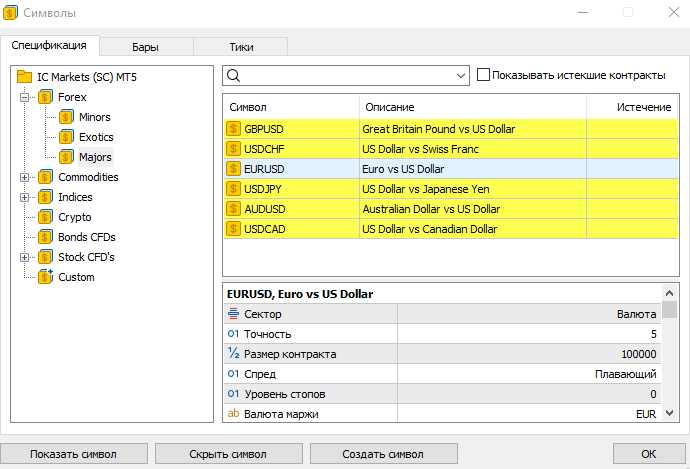Click the Custom symbols group icon

[x=45, y=277]
